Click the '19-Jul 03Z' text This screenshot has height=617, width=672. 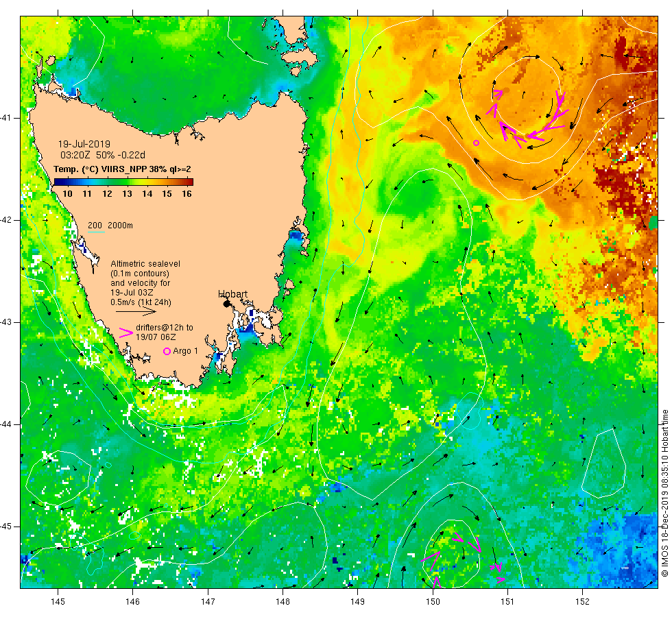[132, 293]
